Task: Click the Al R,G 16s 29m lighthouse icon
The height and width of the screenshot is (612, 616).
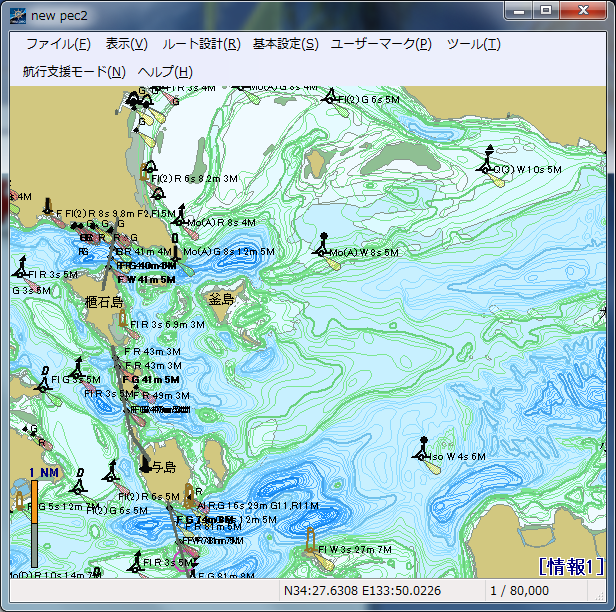Action: point(189,496)
